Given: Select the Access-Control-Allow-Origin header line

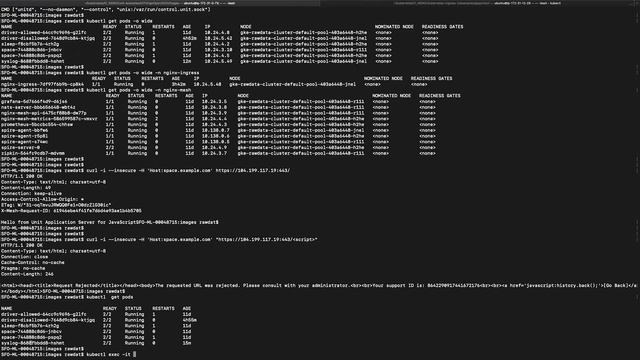Looking at the screenshot, I should [x=42, y=199].
